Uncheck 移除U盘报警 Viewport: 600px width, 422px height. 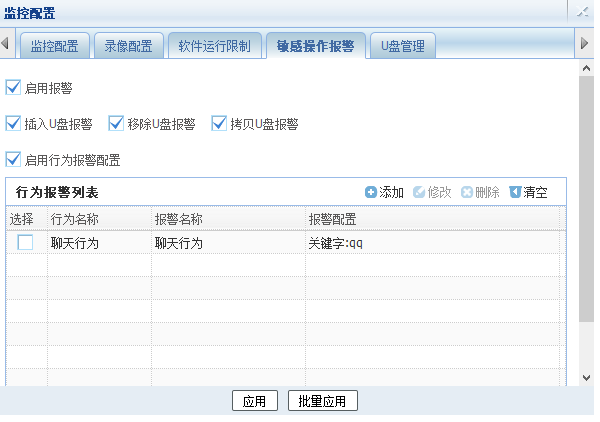point(116,124)
